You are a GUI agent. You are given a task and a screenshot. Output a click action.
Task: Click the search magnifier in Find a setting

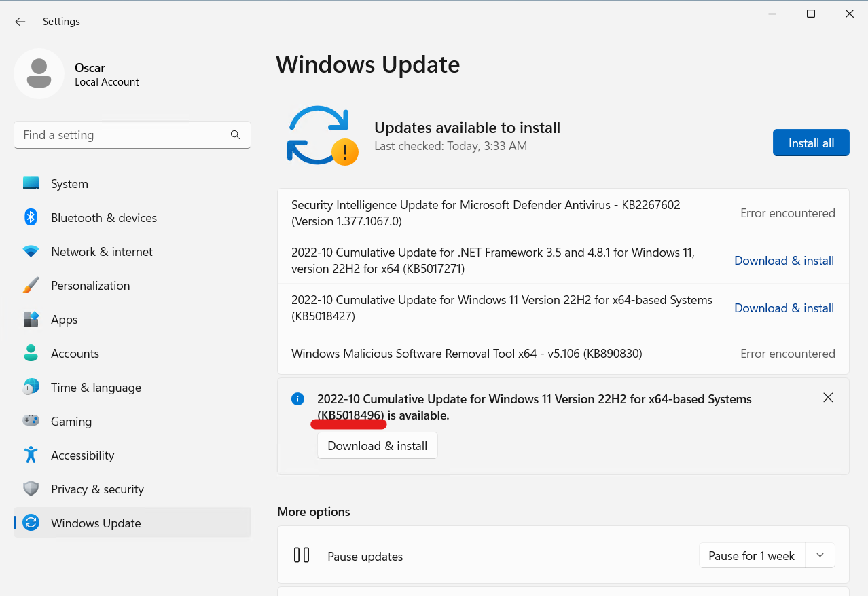[235, 134]
